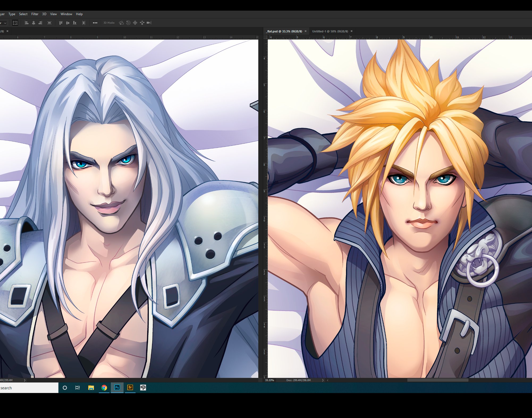Open the 3D menu
The image size is (532, 418).
[x=44, y=14]
